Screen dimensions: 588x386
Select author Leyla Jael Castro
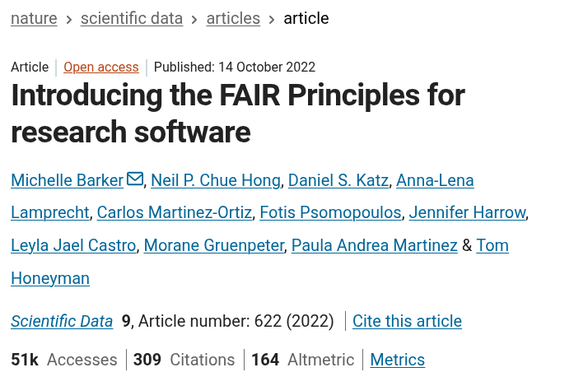tap(74, 246)
